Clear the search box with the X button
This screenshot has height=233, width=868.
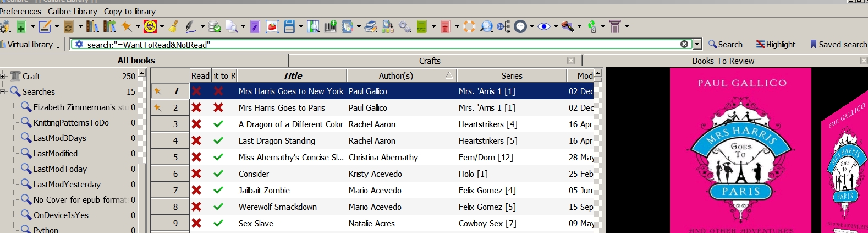(684, 44)
